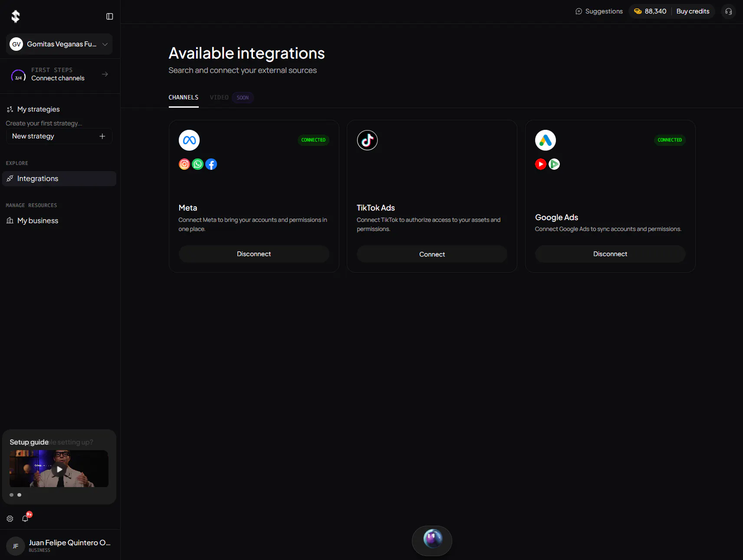Click the Connected badge on Meta card
The image size is (743, 560).
tap(313, 140)
